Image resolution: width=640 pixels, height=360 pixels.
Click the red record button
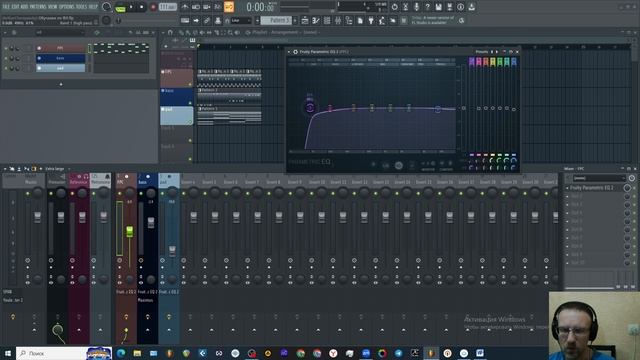pyautogui.click(x=153, y=7)
